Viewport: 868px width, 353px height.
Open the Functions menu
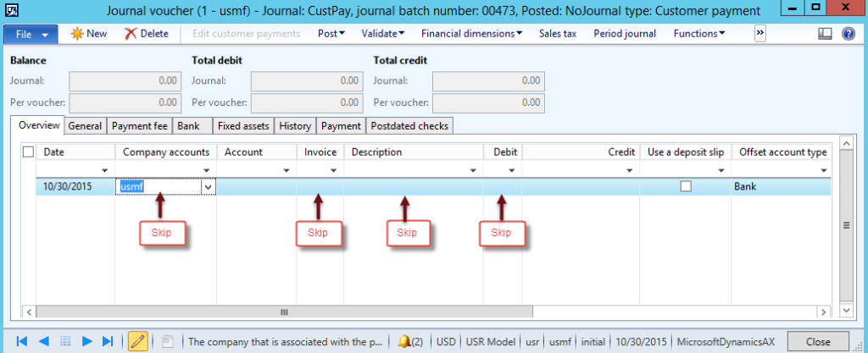coord(699,34)
